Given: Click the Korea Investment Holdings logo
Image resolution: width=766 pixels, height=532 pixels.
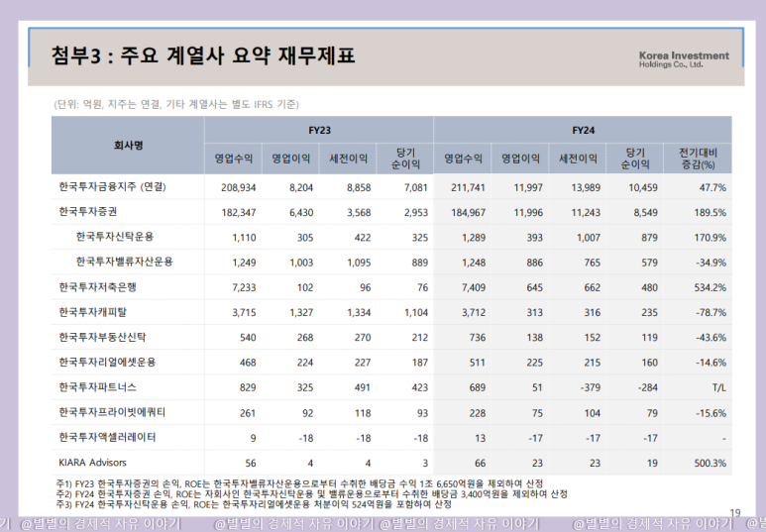Looking at the screenshot, I should coord(684,59).
